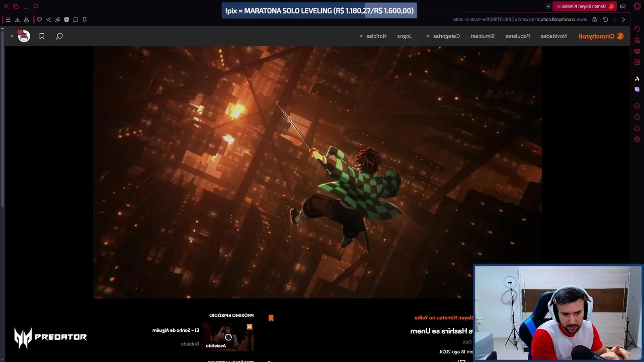The width and height of the screenshot is (644, 362).
Task: Open the Aria AI sidebar icon
Action: (x=637, y=78)
